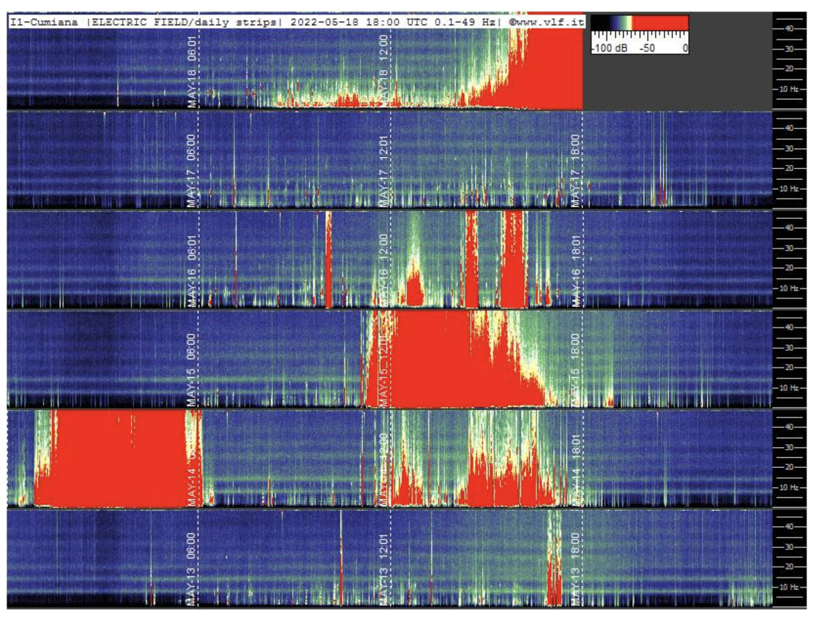Click 10 Hz axis label on May 18 strip

(789, 89)
